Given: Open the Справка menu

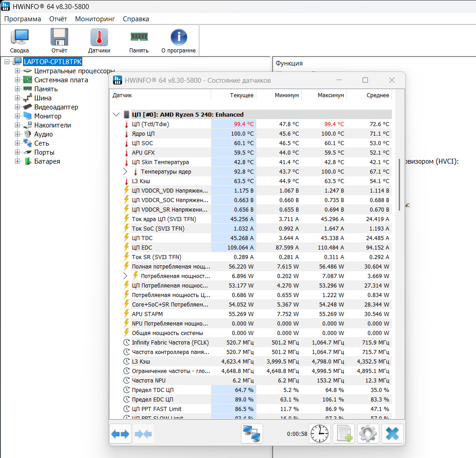Looking at the screenshot, I should coord(136,19).
